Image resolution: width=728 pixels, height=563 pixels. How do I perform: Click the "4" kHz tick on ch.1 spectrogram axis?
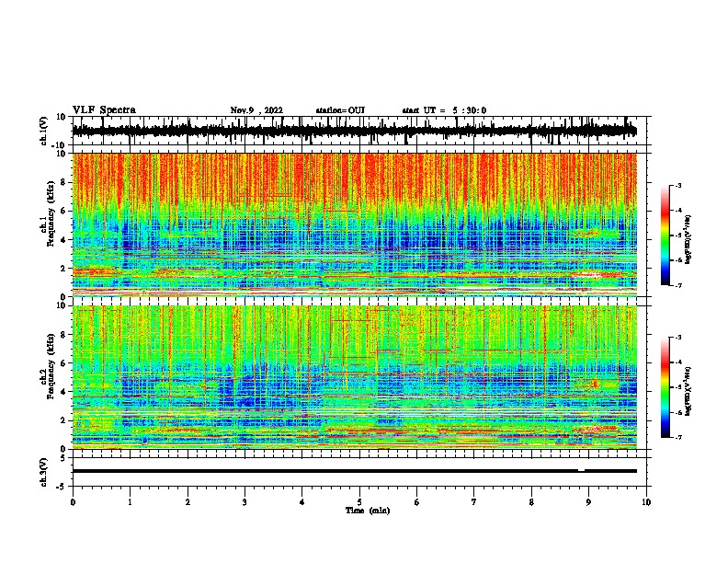coord(63,240)
